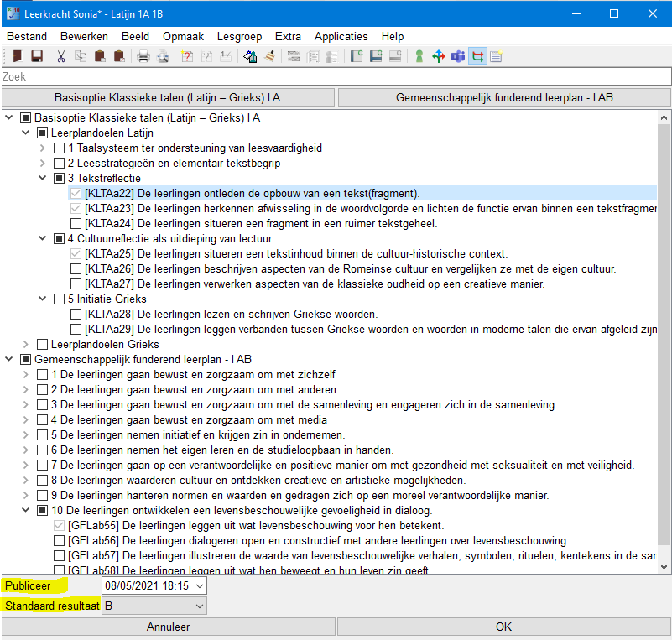Open the Help menu

coord(393,37)
